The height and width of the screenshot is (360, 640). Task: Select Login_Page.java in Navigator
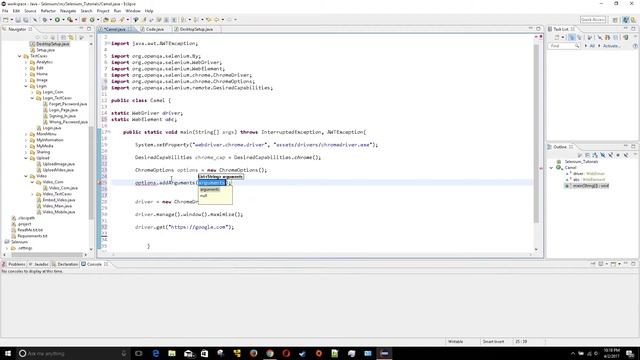coord(63,110)
